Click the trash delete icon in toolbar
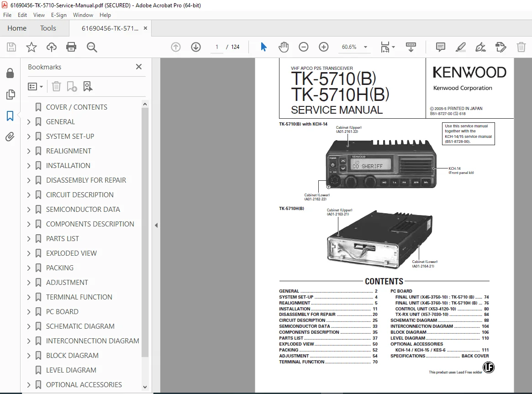Screen dimensions: 532x394 click(x=521, y=47)
